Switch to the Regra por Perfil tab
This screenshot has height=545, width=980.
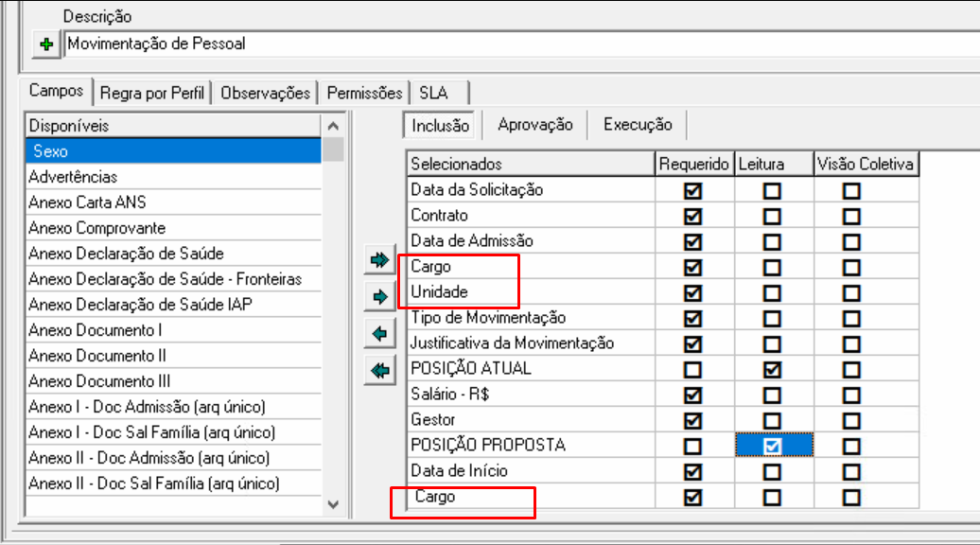[x=152, y=93]
